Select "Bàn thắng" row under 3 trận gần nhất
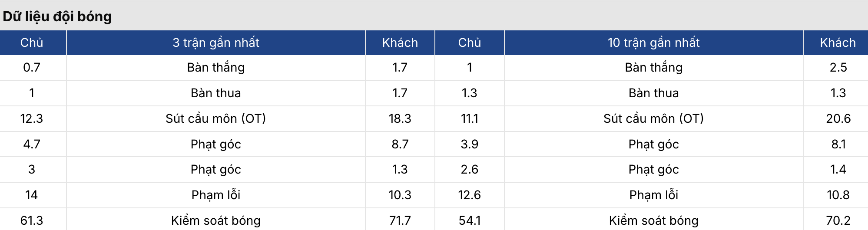Screen dimensions: 868x230 click(216, 67)
